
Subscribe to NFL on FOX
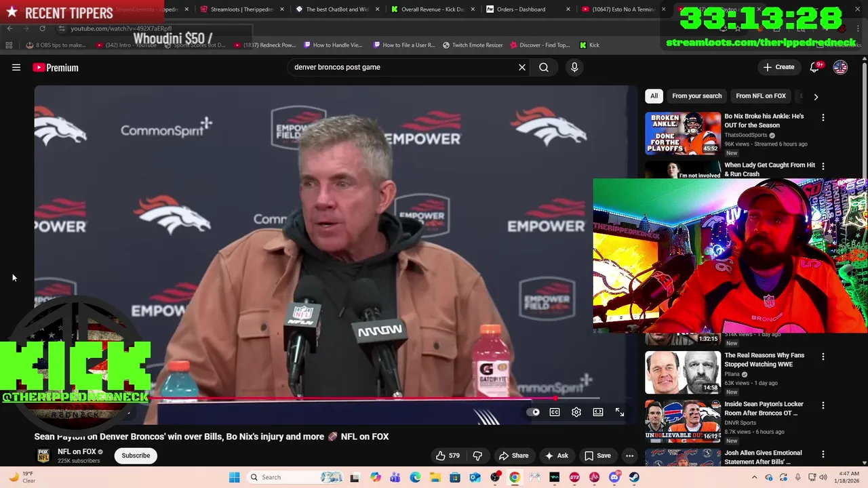pyautogui.click(x=136, y=455)
